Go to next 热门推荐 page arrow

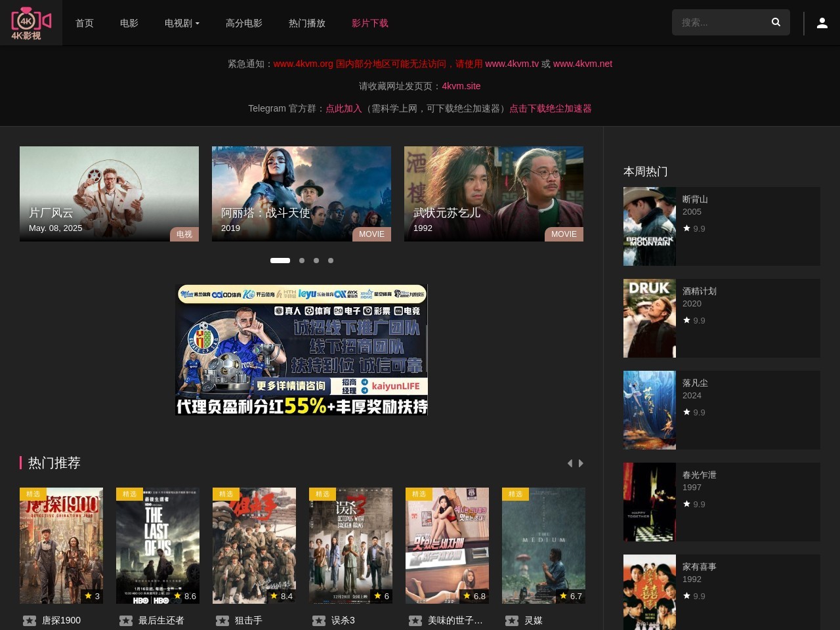point(581,463)
